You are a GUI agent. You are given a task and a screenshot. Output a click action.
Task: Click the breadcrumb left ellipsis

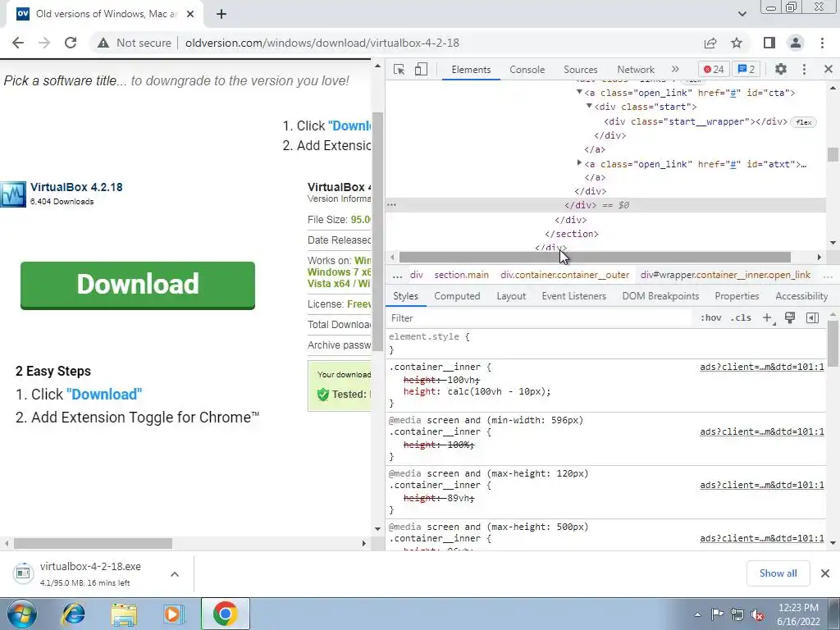point(397,276)
